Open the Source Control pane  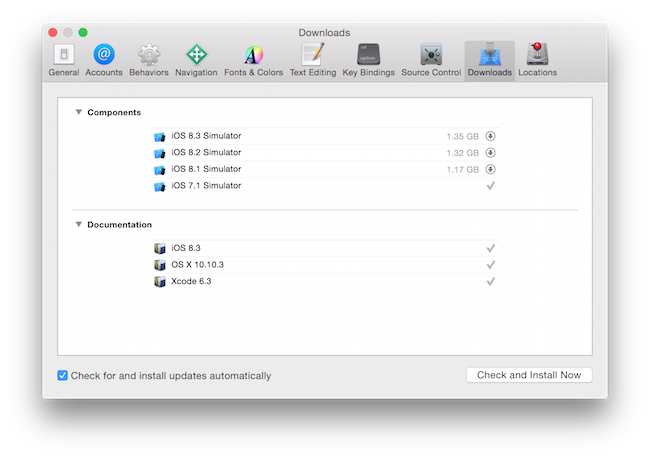[x=431, y=60]
